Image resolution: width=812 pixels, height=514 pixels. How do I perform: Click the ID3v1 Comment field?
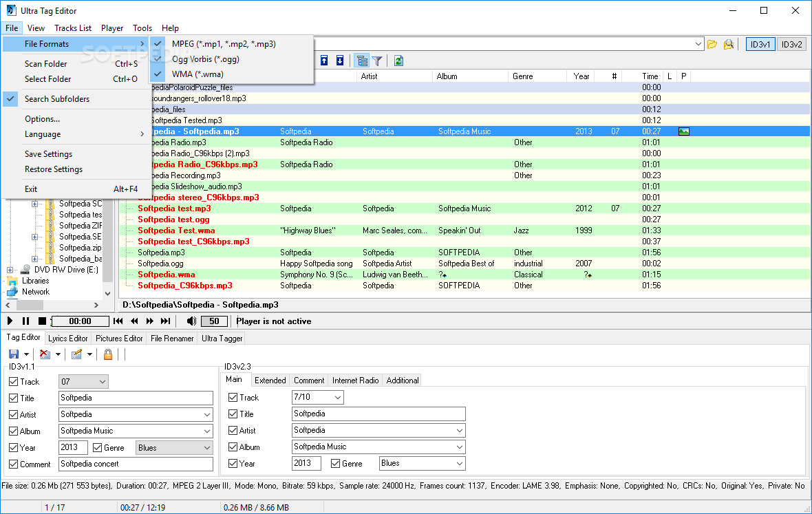(136, 464)
